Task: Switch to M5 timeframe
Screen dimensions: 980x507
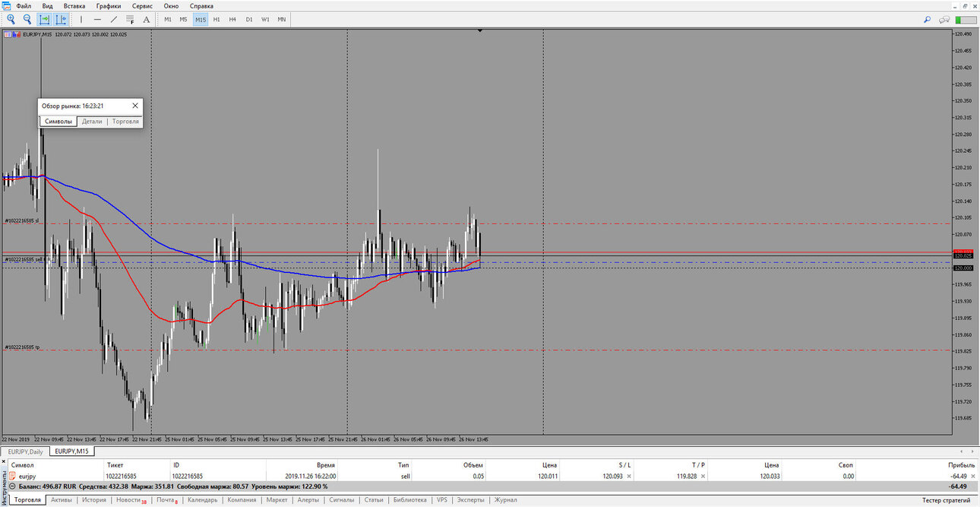Action: (x=184, y=19)
